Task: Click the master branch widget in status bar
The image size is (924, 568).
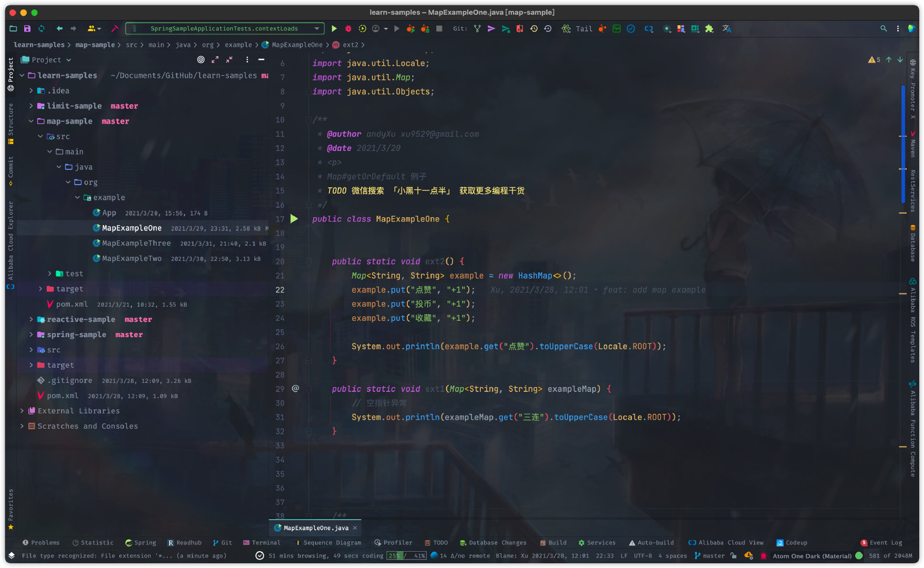Action: point(710,555)
